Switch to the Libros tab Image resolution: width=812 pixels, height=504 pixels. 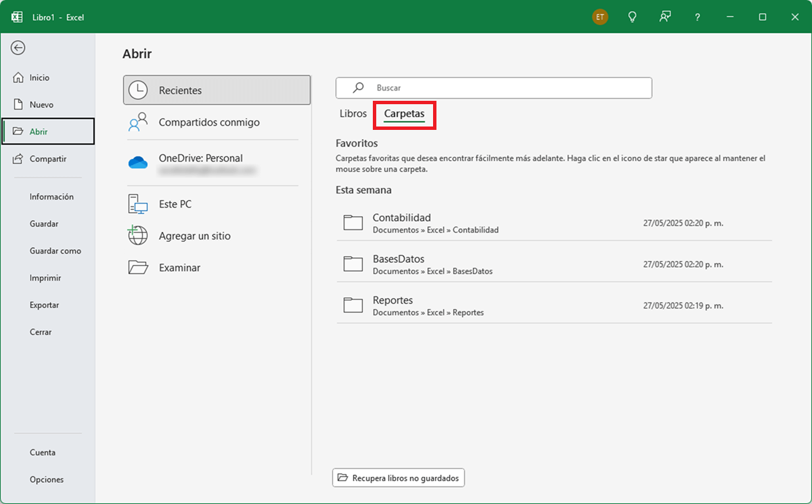(x=353, y=114)
